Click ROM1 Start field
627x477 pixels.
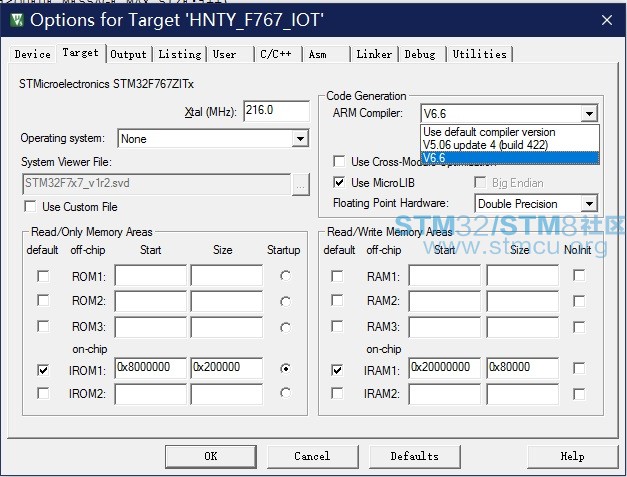tap(150, 275)
